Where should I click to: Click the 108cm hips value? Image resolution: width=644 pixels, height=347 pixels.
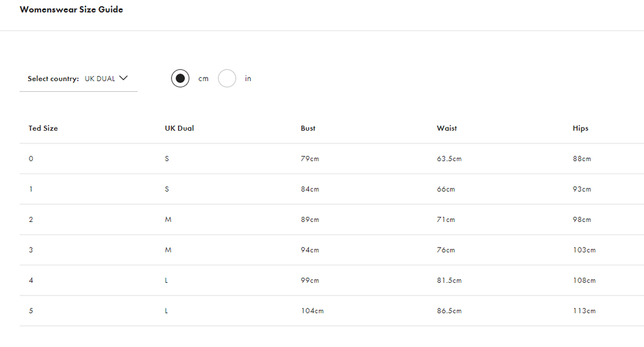pyautogui.click(x=584, y=280)
